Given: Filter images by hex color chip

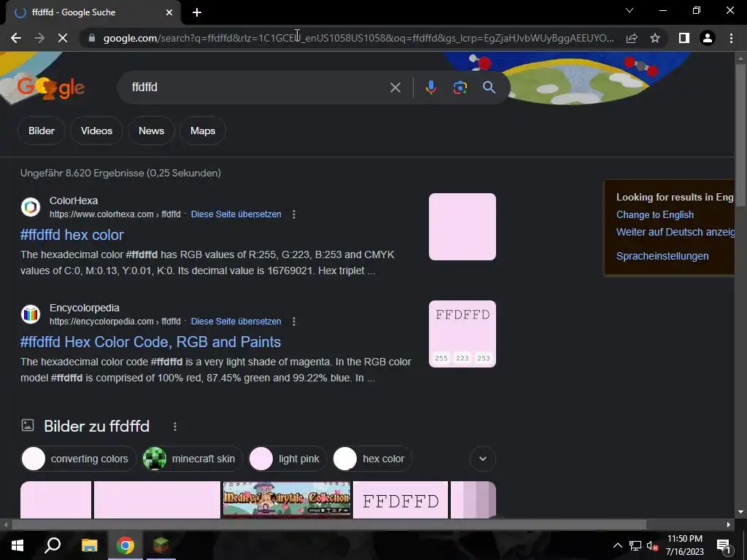Looking at the screenshot, I should [x=372, y=459].
